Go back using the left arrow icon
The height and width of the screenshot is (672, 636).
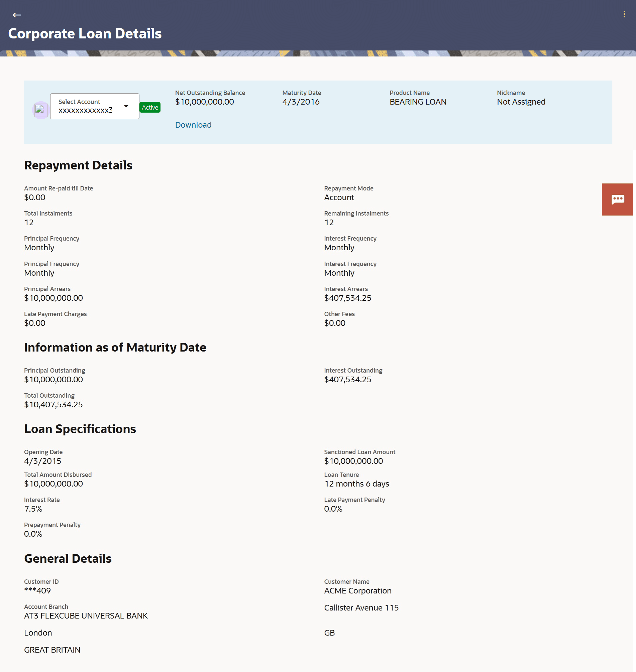pos(17,15)
